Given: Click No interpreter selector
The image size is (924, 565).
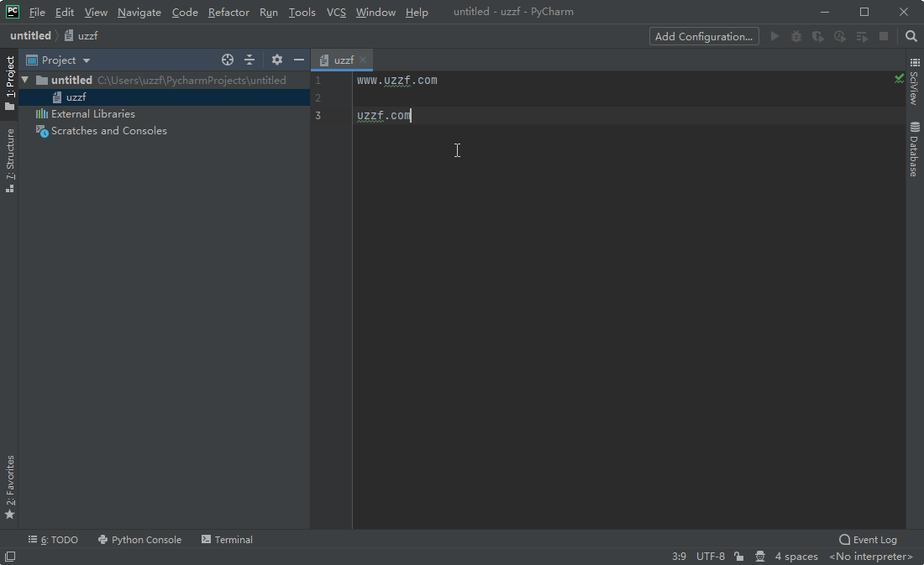Looking at the screenshot, I should tap(870, 556).
